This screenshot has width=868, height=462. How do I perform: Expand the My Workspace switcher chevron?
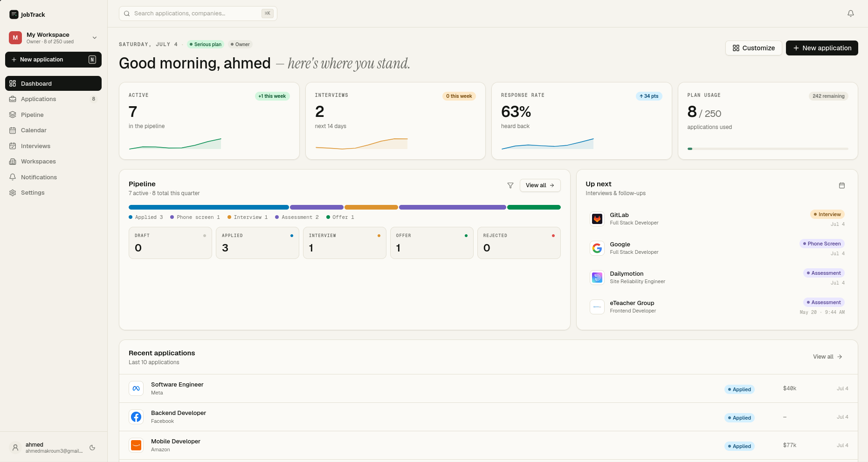(x=95, y=38)
